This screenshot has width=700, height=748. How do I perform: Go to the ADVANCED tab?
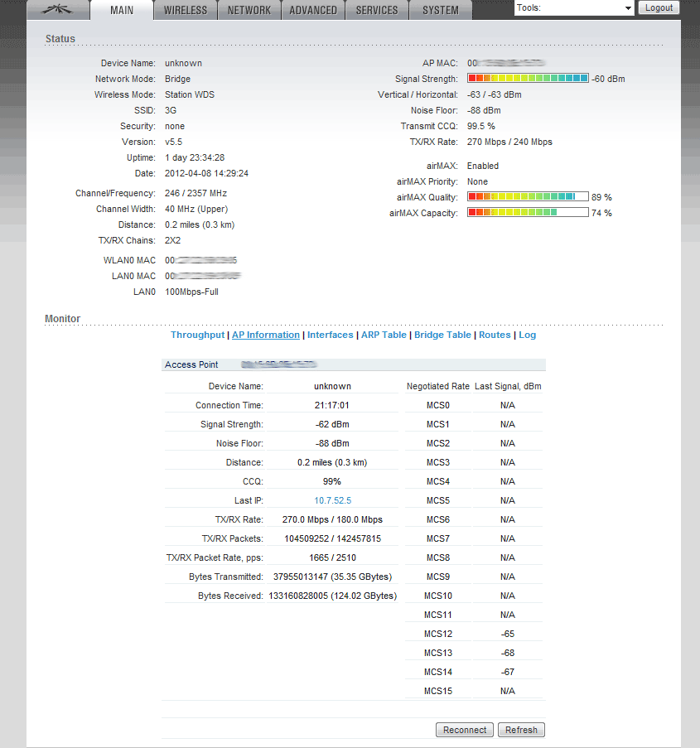(x=313, y=10)
